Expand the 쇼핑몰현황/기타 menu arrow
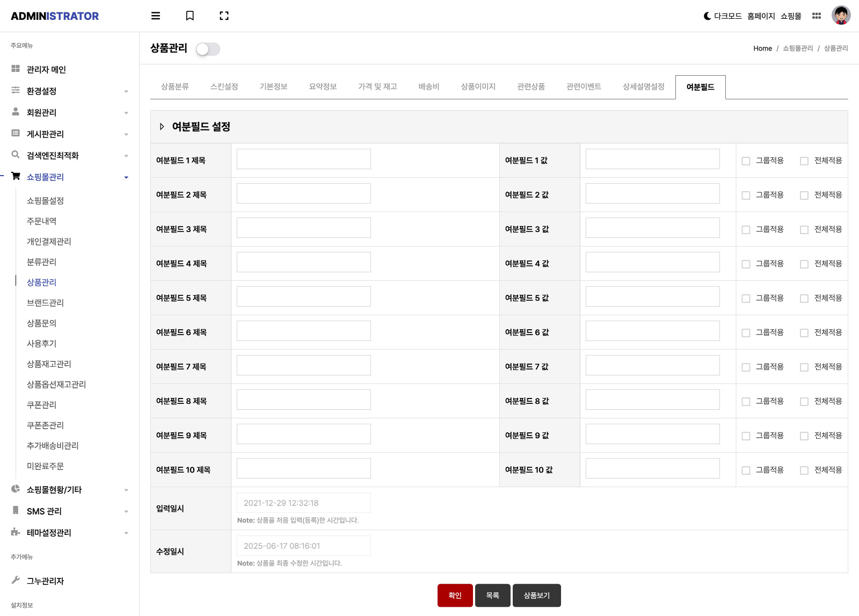This screenshot has height=616, width=859. coord(126,490)
